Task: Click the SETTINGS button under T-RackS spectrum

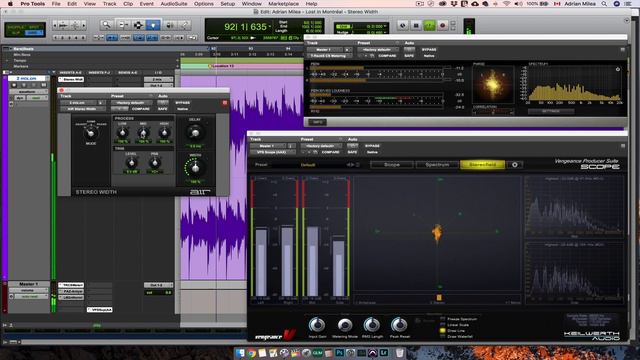Action: click(551, 111)
